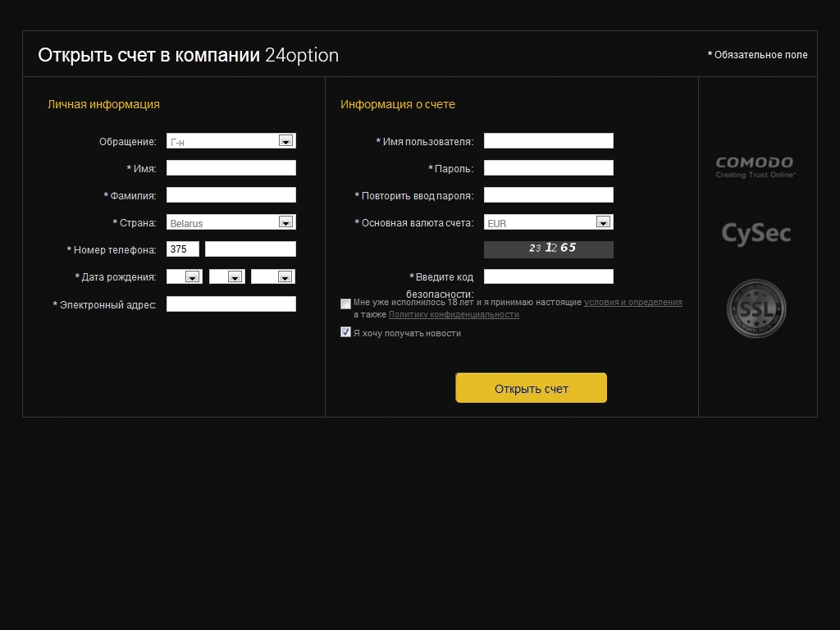Click the SSL security seal badge

(756, 308)
